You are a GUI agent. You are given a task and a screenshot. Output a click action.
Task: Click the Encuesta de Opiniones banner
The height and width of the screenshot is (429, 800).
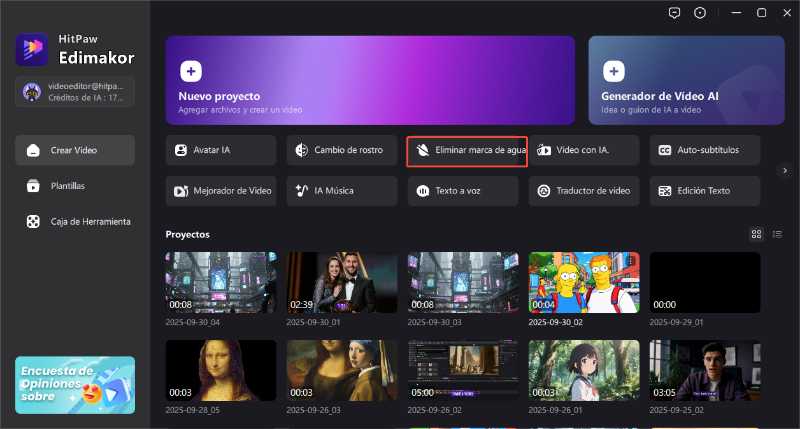75,384
